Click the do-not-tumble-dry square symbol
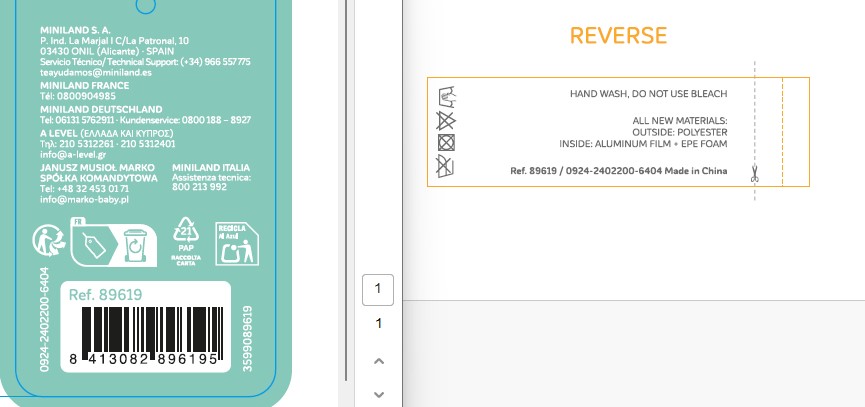The height and width of the screenshot is (407, 865). pyautogui.click(x=447, y=142)
